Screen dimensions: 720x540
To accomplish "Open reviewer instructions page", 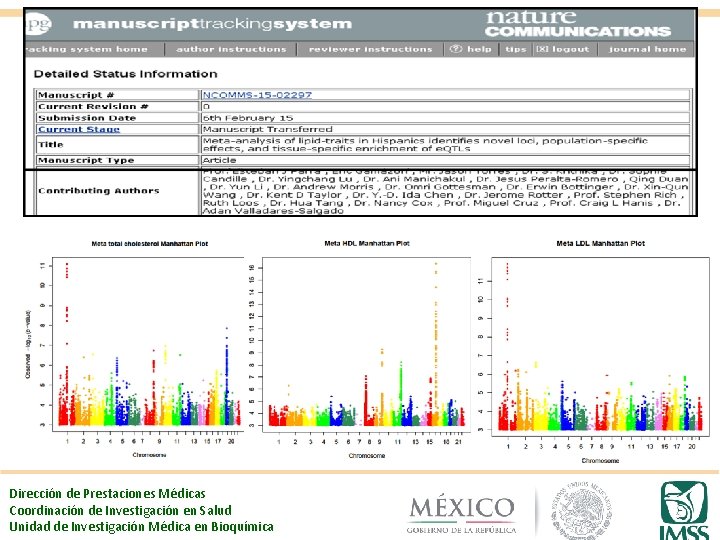I will click(x=371, y=49).
